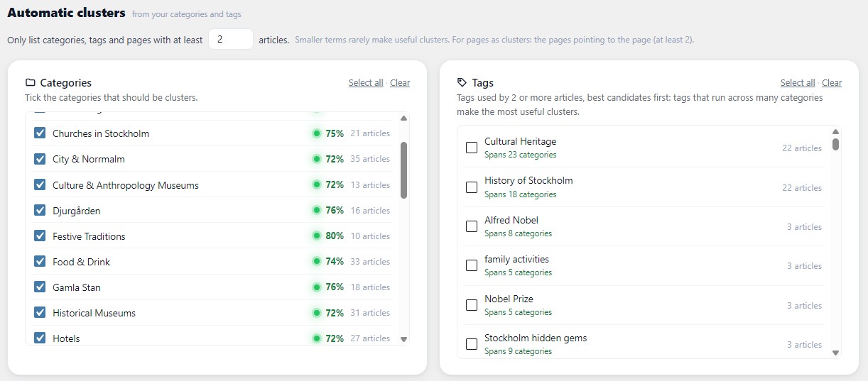This screenshot has height=381, width=868.
Task: Uncheck Churches in Stockholm category
Action: tap(40, 133)
